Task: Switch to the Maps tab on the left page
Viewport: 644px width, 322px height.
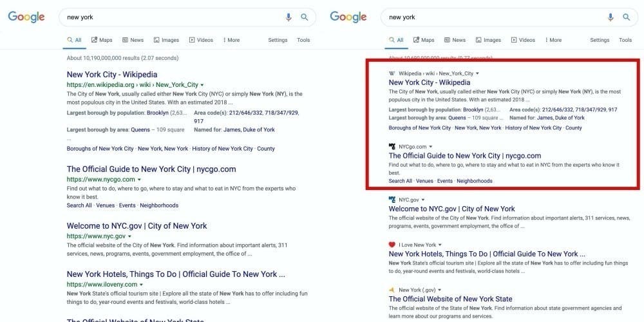Action: point(102,40)
